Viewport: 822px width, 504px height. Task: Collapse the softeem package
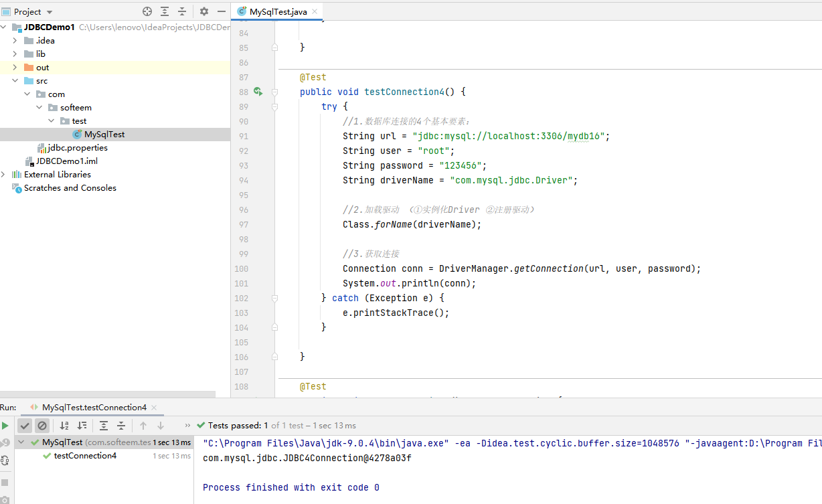39,108
